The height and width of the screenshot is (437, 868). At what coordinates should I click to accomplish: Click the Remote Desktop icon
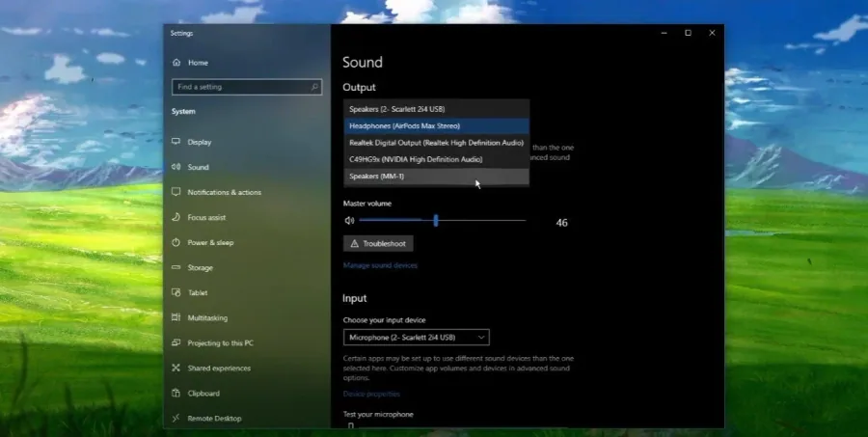[x=176, y=418]
